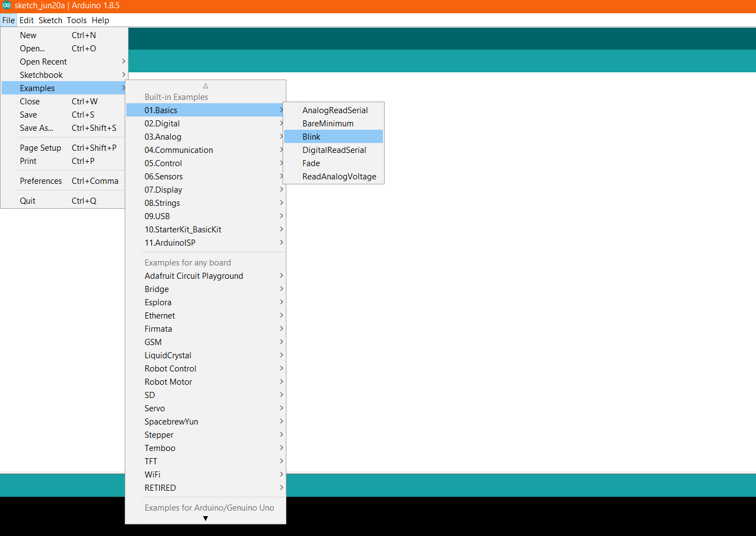Expand Robot Control examples
This screenshot has width=756, height=536.
click(205, 369)
